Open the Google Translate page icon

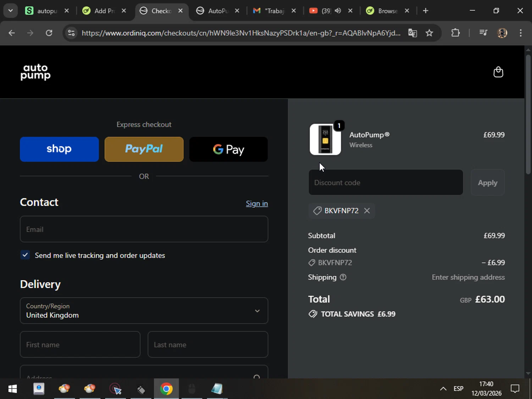coord(412,33)
